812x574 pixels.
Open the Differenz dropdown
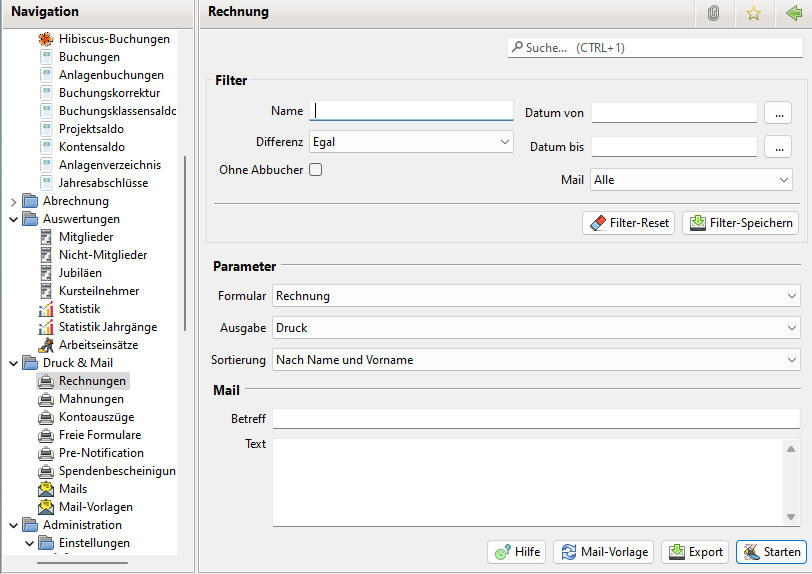411,142
